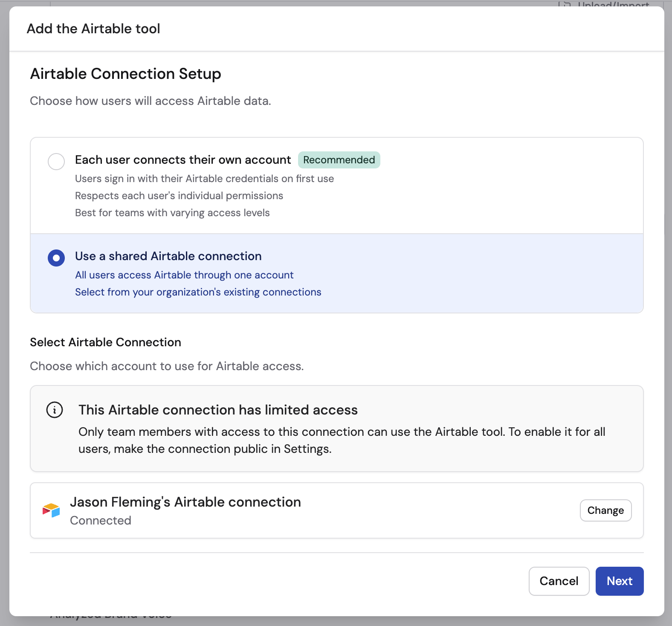Click "This Airtable connection has limited access" heading

coord(218,410)
